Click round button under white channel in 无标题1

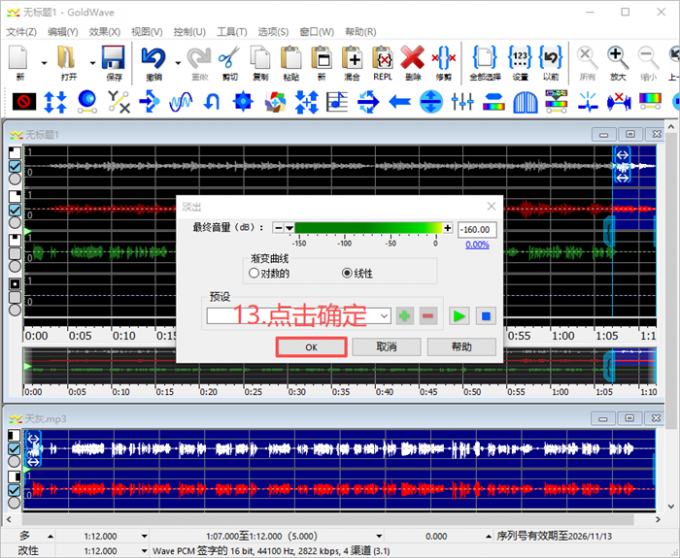(15, 179)
